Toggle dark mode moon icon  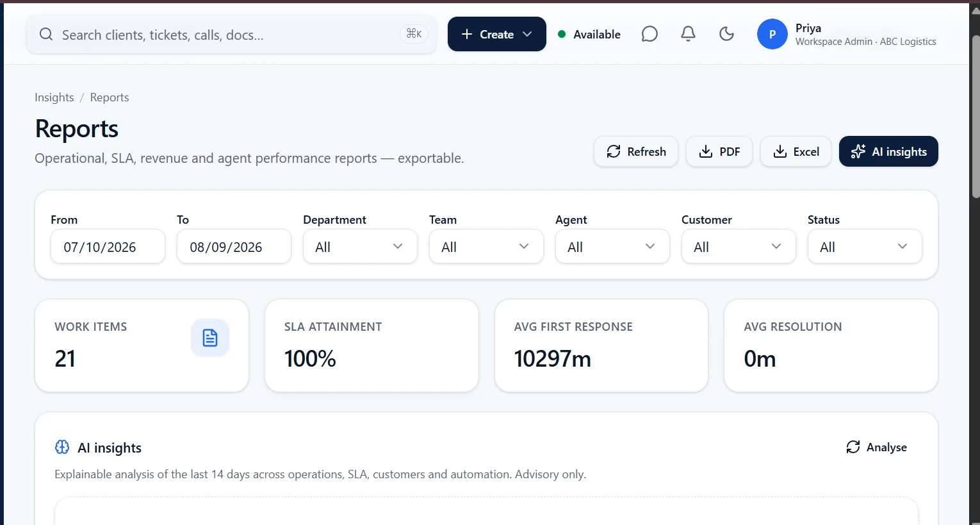[x=726, y=34]
